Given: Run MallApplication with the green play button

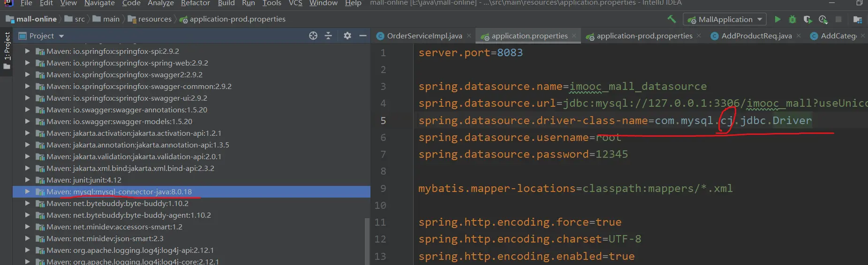Looking at the screenshot, I should [x=777, y=19].
